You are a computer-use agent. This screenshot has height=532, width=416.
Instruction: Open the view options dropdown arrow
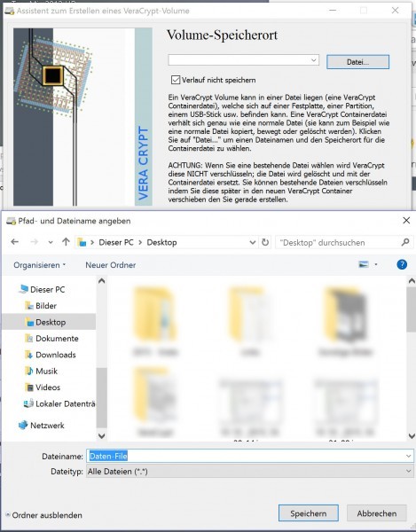[x=376, y=264]
